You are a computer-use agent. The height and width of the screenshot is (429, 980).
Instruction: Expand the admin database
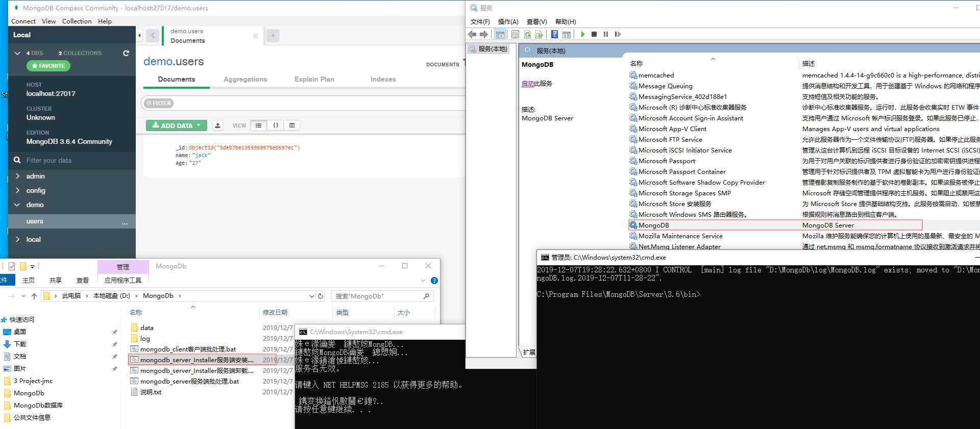(17, 176)
